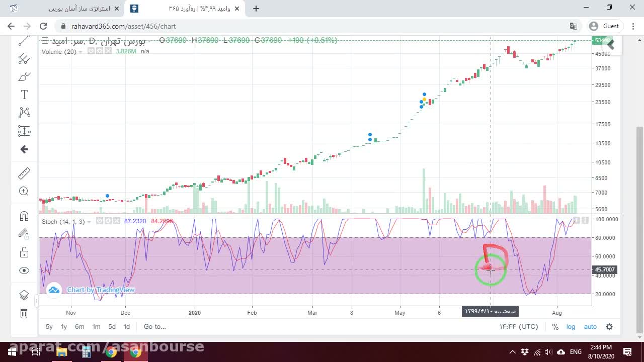The height and width of the screenshot is (362, 644).
Task: Switch ENG input language indicator
Action: point(576,352)
